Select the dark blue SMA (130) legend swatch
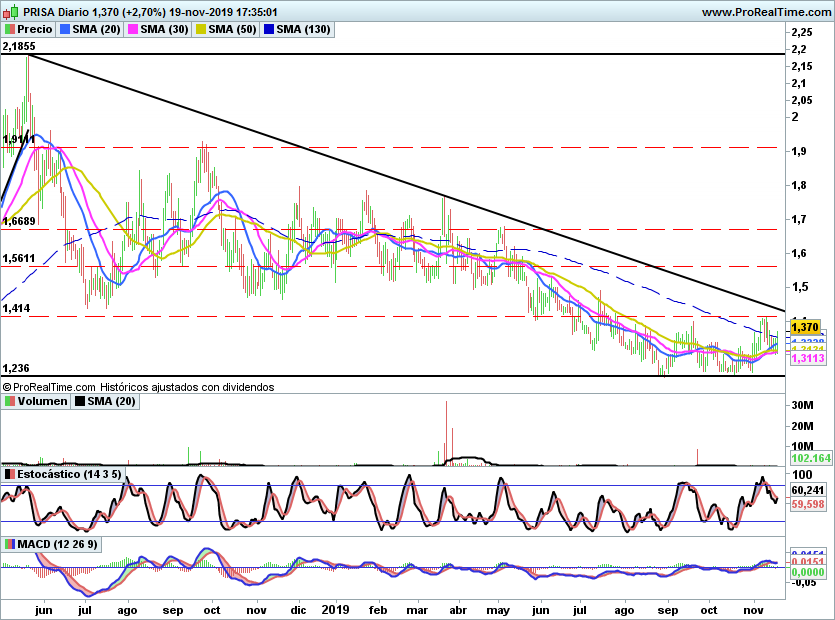Viewport: 835px width, 620px height. pos(268,30)
